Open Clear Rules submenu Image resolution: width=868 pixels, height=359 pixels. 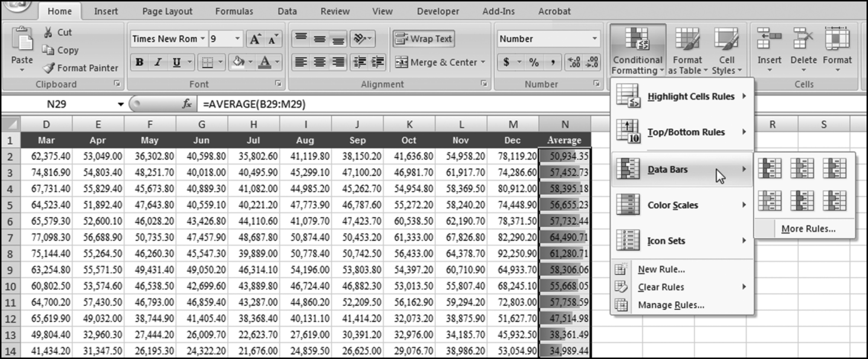pyautogui.click(x=682, y=287)
